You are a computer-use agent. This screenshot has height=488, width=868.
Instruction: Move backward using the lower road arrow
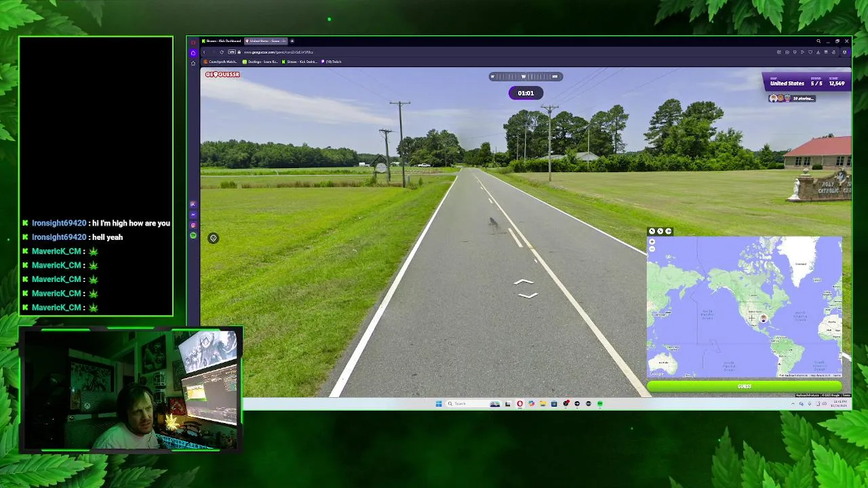[x=527, y=295]
